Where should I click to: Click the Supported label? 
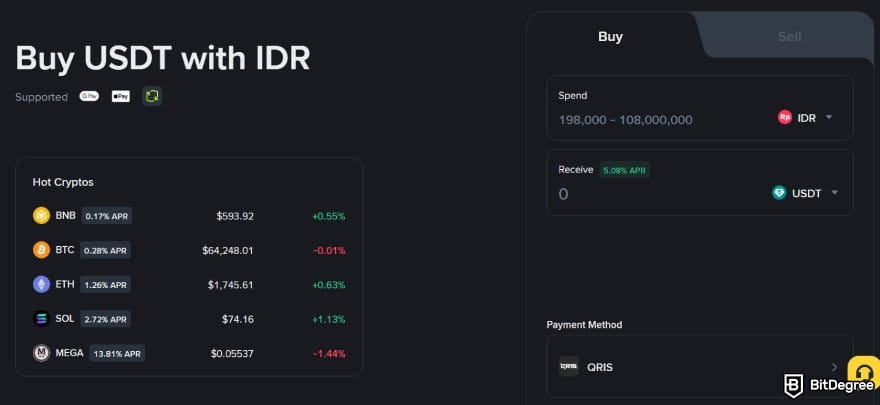coord(42,97)
